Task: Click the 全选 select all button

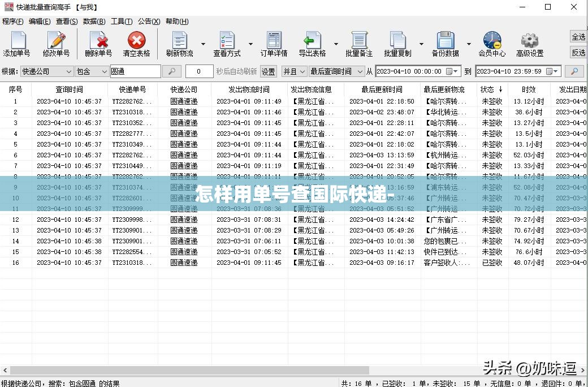Action: pyautogui.click(x=578, y=37)
